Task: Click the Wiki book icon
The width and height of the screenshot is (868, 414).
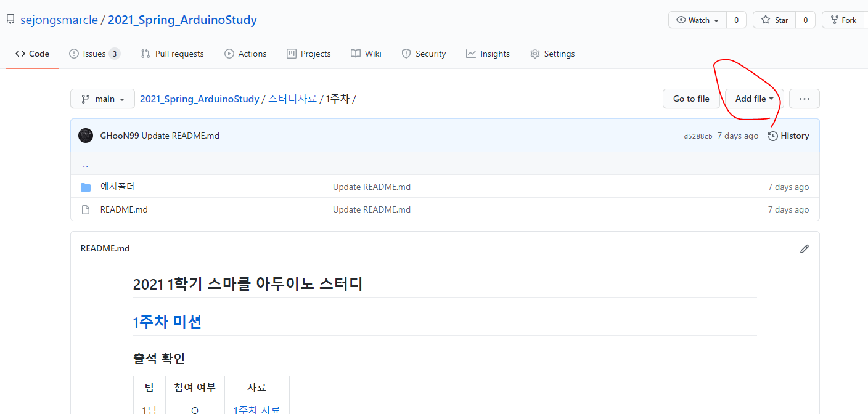Action: tap(356, 54)
